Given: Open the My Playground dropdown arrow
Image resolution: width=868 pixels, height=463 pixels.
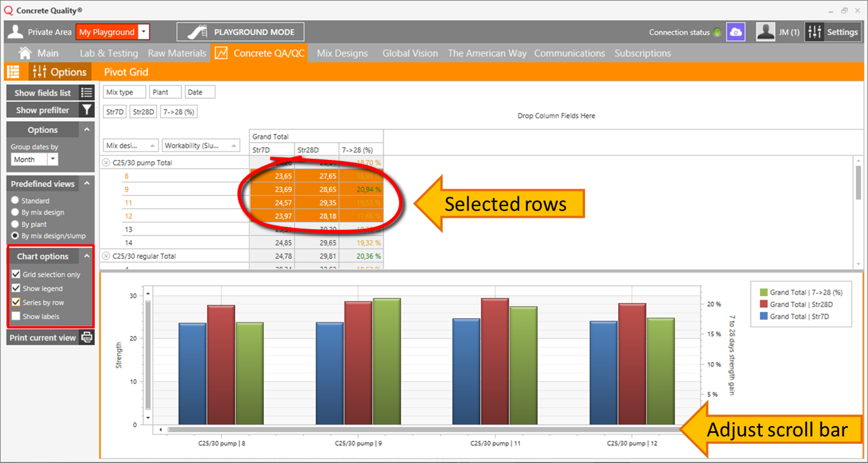Looking at the screenshot, I should (144, 32).
